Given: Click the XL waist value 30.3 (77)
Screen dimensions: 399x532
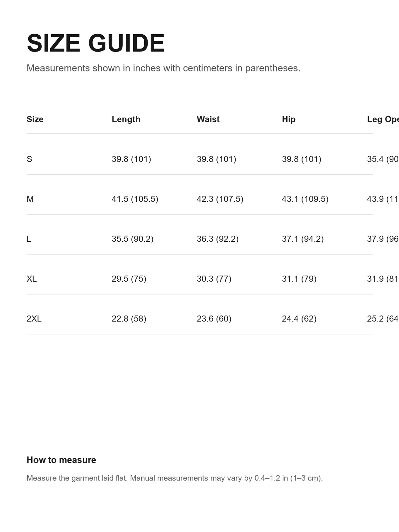Looking at the screenshot, I should click(x=214, y=279).
